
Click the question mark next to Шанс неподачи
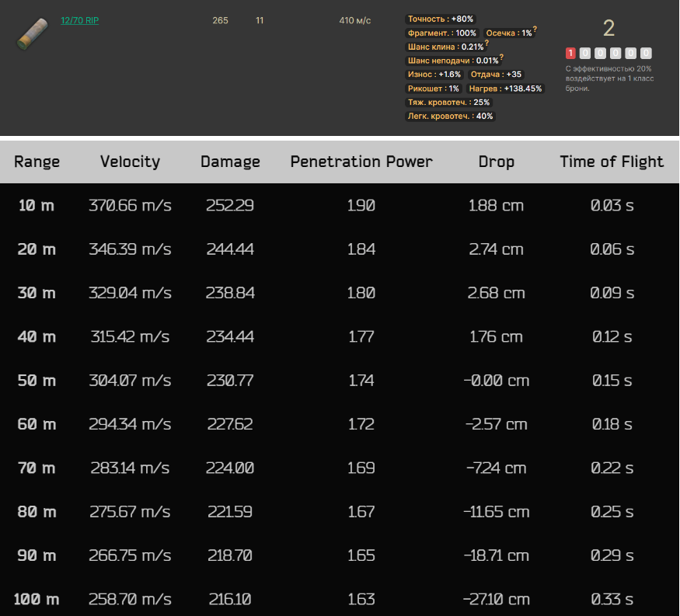(501, 57)
